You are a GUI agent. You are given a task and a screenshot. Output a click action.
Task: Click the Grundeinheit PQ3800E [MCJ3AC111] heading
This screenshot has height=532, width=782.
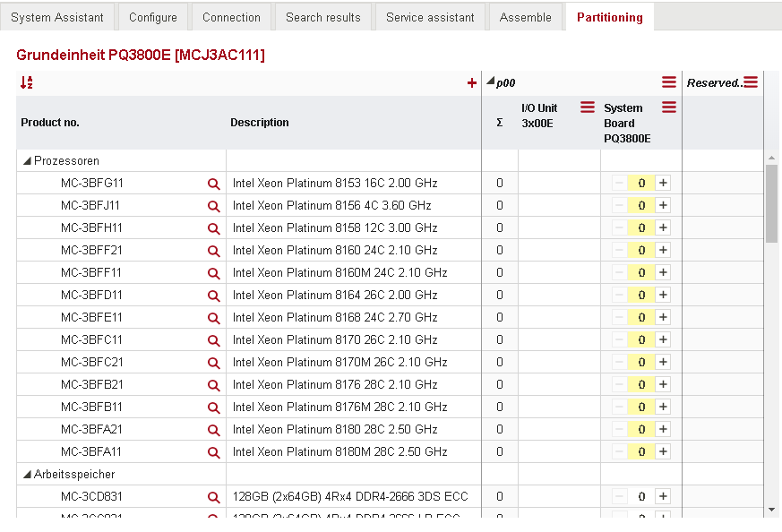[141, 55]
